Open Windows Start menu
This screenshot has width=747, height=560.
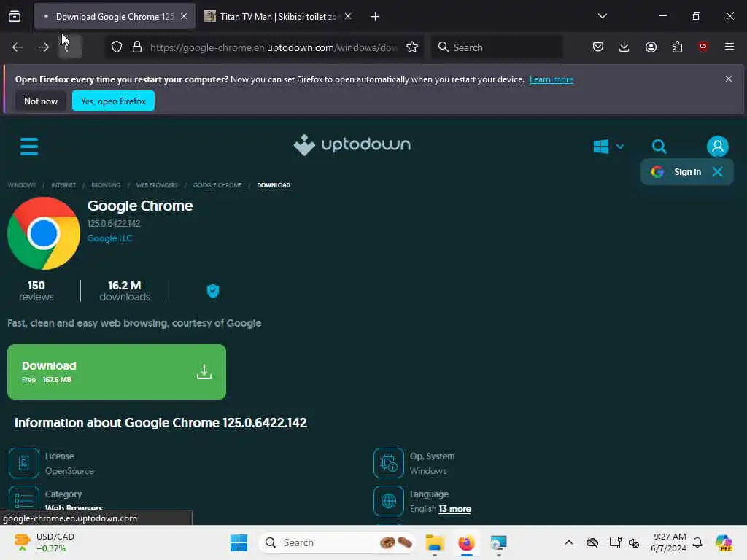click(x=239, y=542)
